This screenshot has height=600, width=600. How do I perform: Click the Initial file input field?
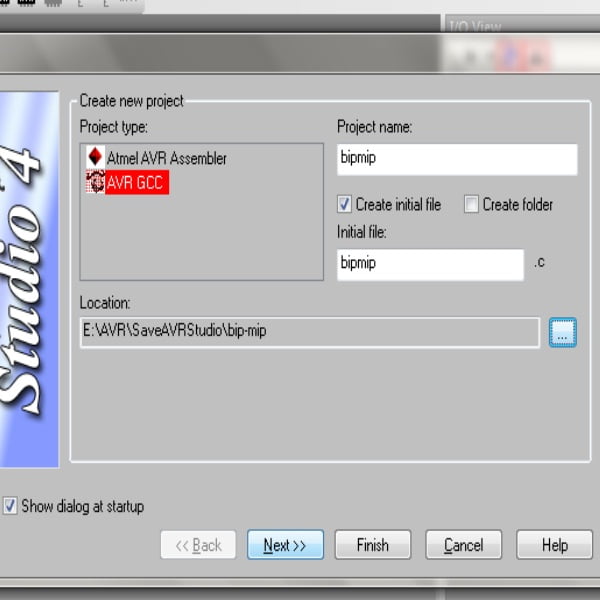[x=430, y=265]
